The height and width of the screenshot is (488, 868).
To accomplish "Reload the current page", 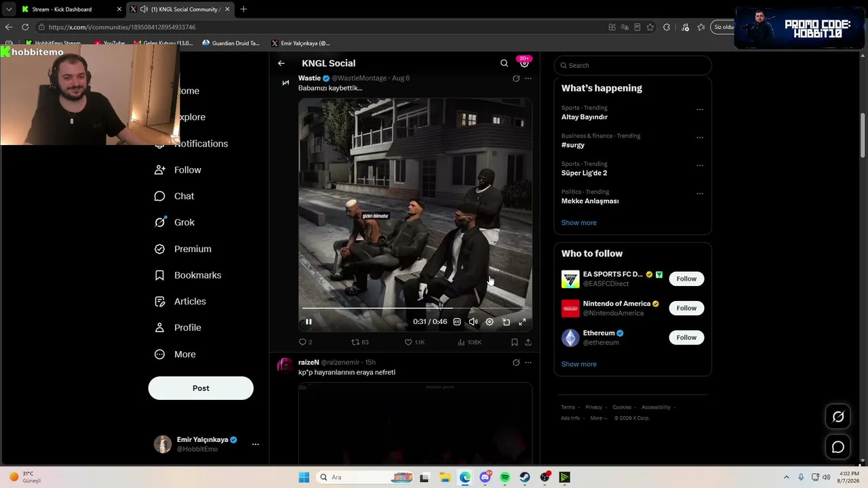I will pyautogui.click(x=25, y=27).
